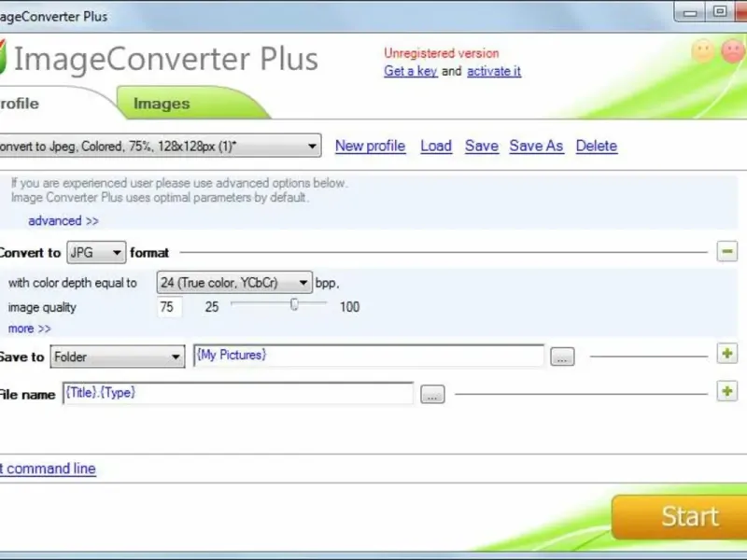
Task: Click the Delete profile link
Action: tap(597, 146)
